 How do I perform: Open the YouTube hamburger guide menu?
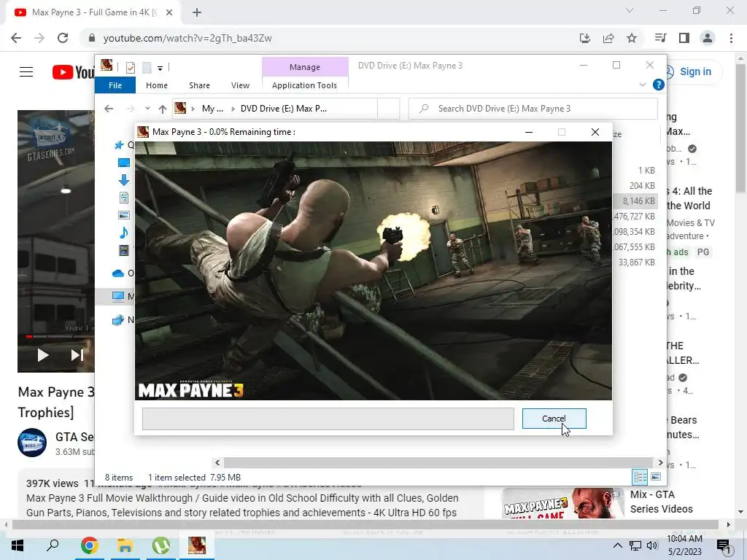point(26,72)
